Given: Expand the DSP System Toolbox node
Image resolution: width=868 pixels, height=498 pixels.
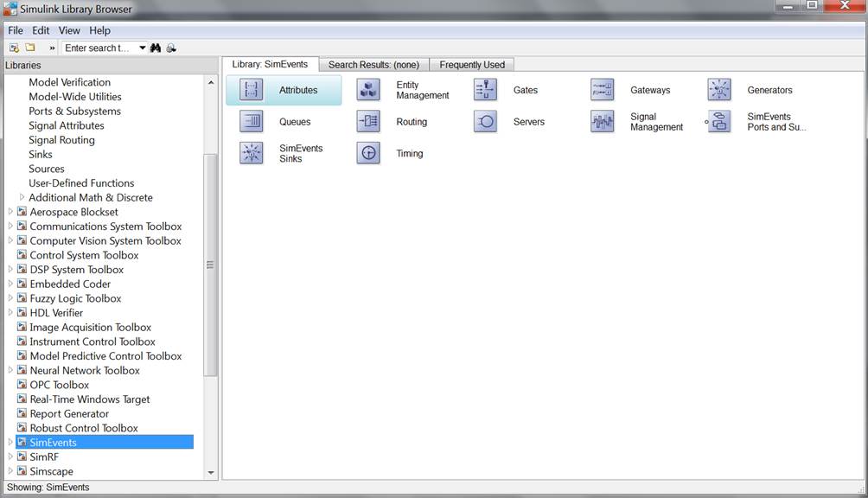Looking at the screenshot, I should pos(10,269).
